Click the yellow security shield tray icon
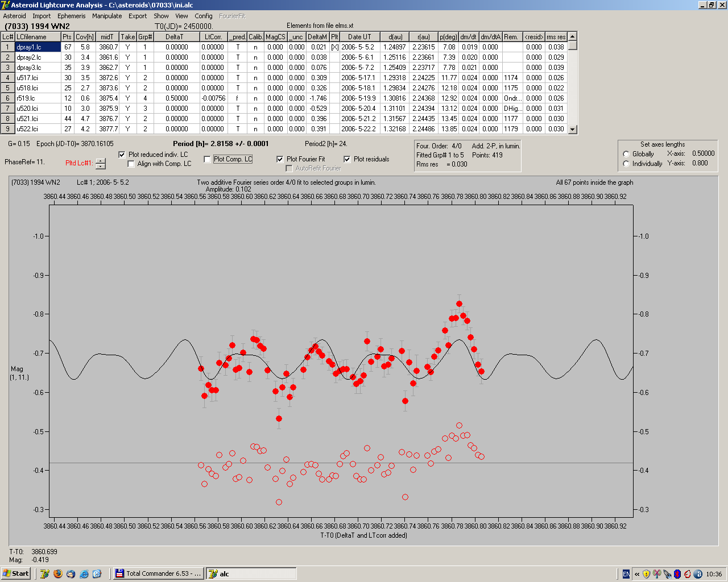The width and height of the screenshot is (728, 582). coord(647,574)
